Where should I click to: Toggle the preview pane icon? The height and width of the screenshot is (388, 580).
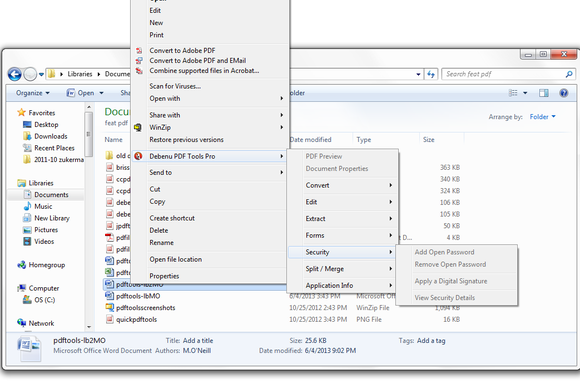(544, 93)
